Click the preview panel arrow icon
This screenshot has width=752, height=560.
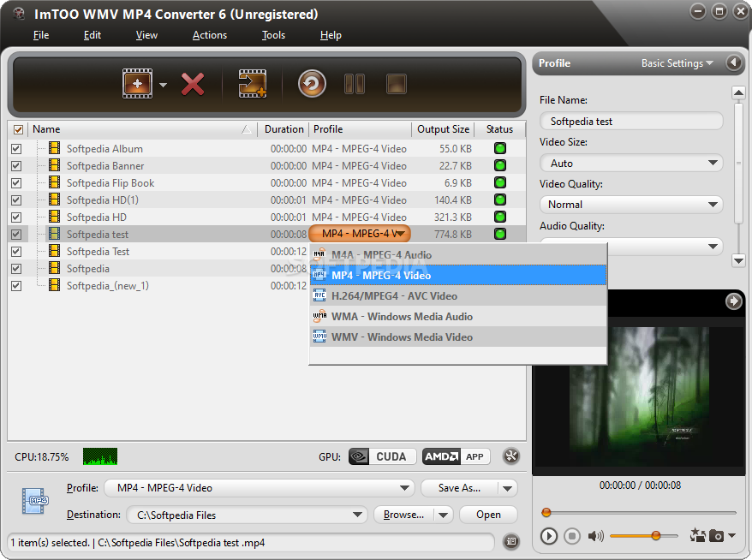pos(733,301)
